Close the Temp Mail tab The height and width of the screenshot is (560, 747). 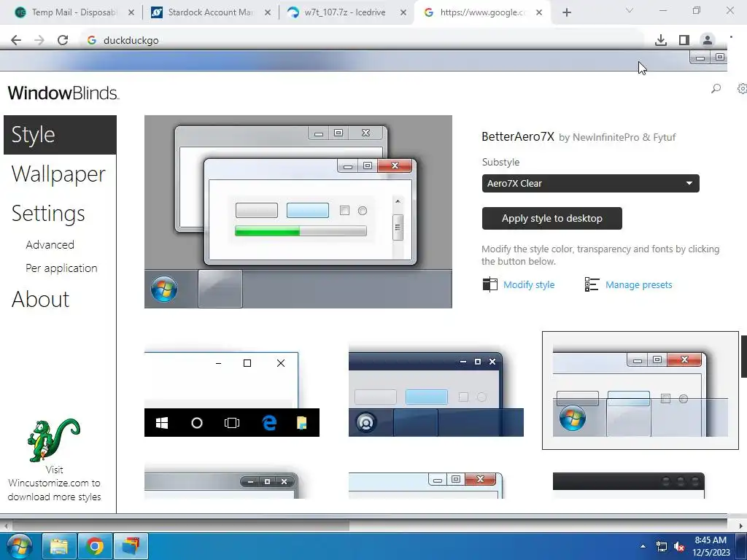coord(131,12)
